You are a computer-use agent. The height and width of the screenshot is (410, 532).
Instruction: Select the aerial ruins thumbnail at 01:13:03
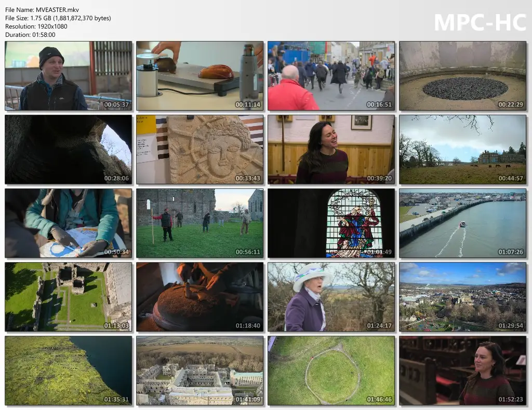click(x=69, y=297)
